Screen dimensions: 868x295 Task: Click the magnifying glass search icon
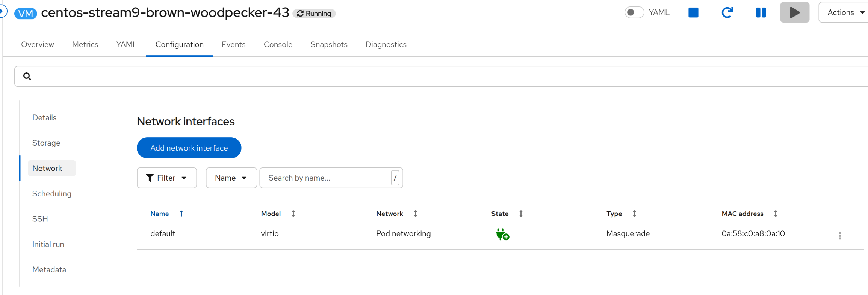point(27,77)
